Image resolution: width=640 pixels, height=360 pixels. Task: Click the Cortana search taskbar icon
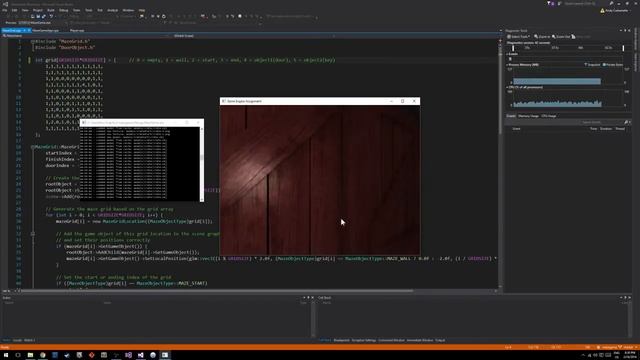click(18, 355)
